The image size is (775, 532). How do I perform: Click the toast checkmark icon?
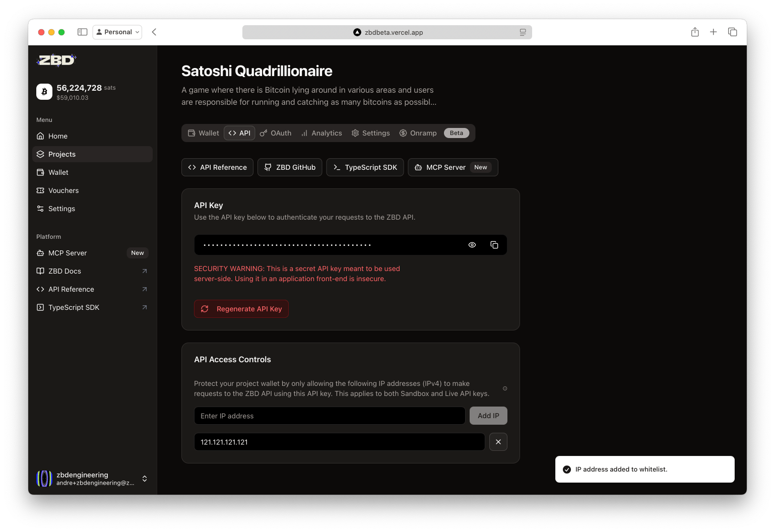pos(567,470)
